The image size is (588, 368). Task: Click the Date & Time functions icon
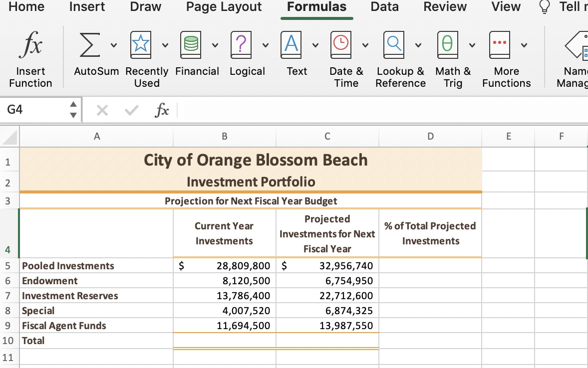[341, 45]
